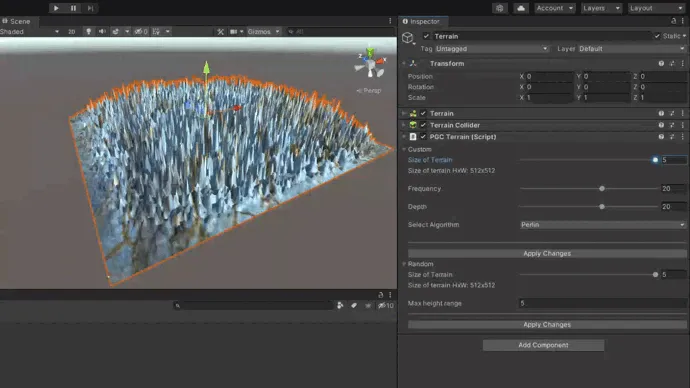Screen dimensions: 690x388
Task: Click the Step frame button
Action: pos(90,8)
